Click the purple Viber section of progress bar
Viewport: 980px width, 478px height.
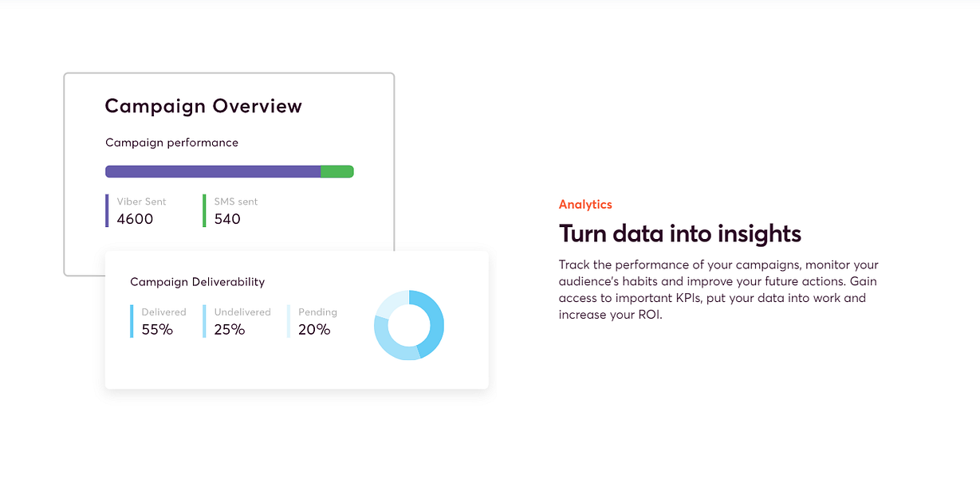212,171
